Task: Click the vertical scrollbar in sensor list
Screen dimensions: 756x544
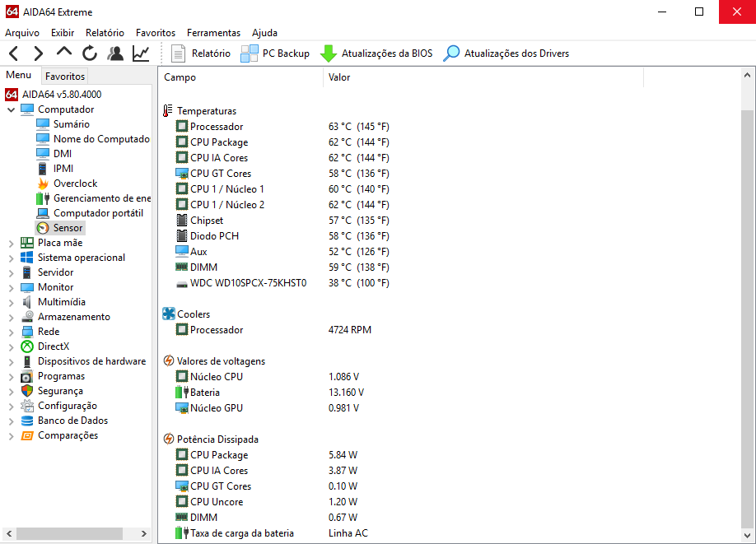Action: [x=747, y=319]
